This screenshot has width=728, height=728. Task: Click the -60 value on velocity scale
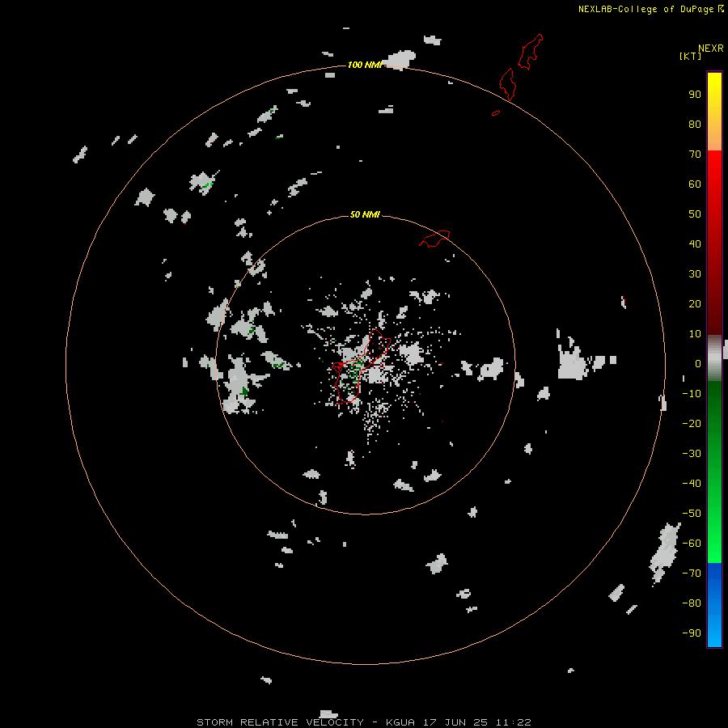point(692,544)
